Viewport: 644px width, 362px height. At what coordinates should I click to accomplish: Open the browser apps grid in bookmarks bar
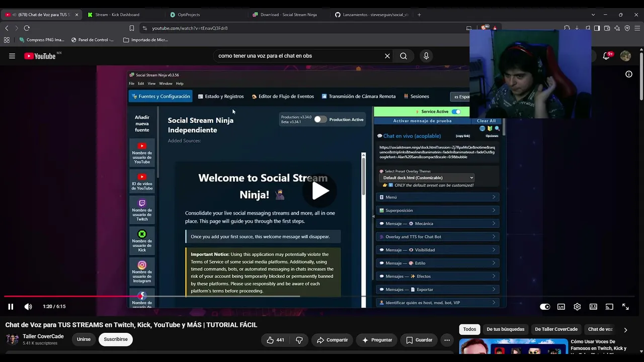pyautogui.click(x=7, y=40)
